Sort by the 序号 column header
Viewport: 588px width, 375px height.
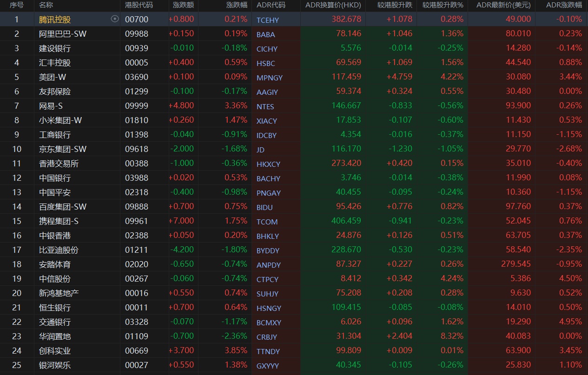point(17,5)
